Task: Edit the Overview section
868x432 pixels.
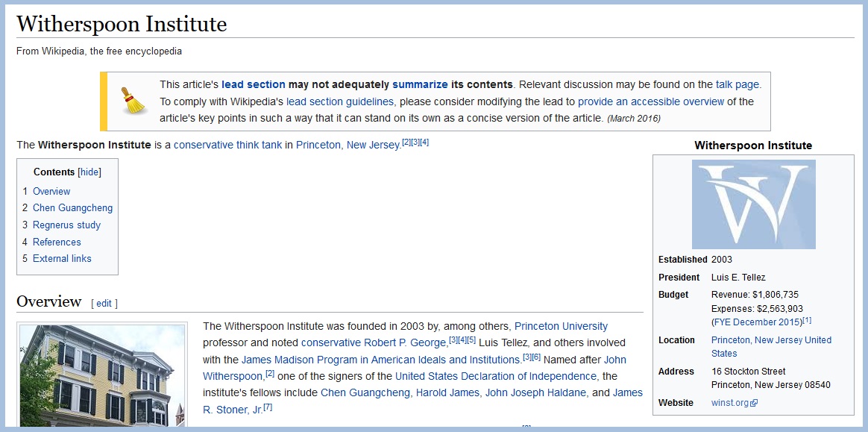Action: 104,304
